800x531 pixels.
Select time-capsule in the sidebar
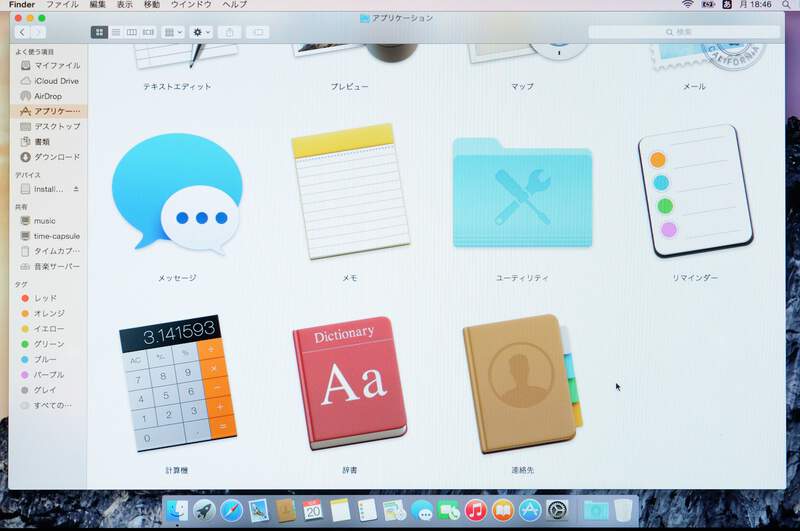pyautogui.click(x=49, y=236)
